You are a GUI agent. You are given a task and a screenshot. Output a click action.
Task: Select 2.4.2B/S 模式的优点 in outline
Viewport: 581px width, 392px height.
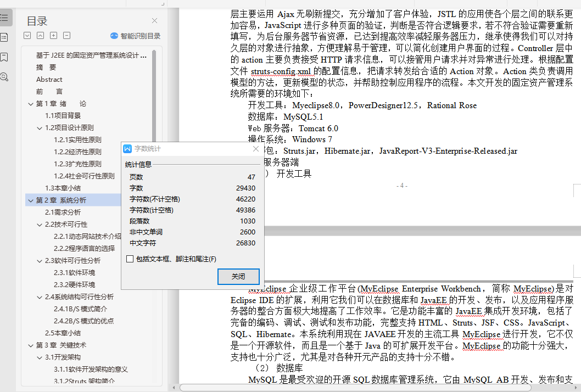tap(83, 321)
